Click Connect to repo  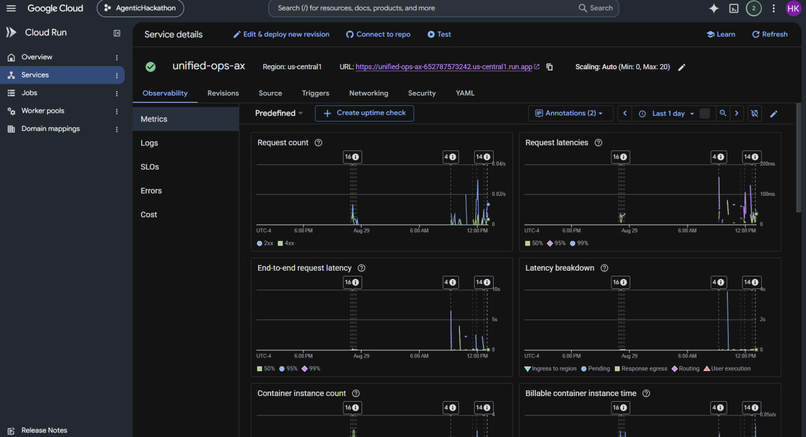(x=378, y=34)
